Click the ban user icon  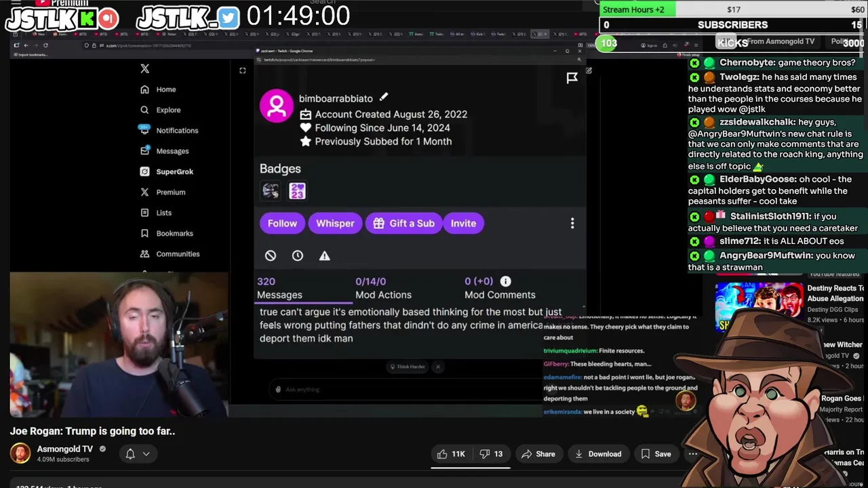point(271,256)
